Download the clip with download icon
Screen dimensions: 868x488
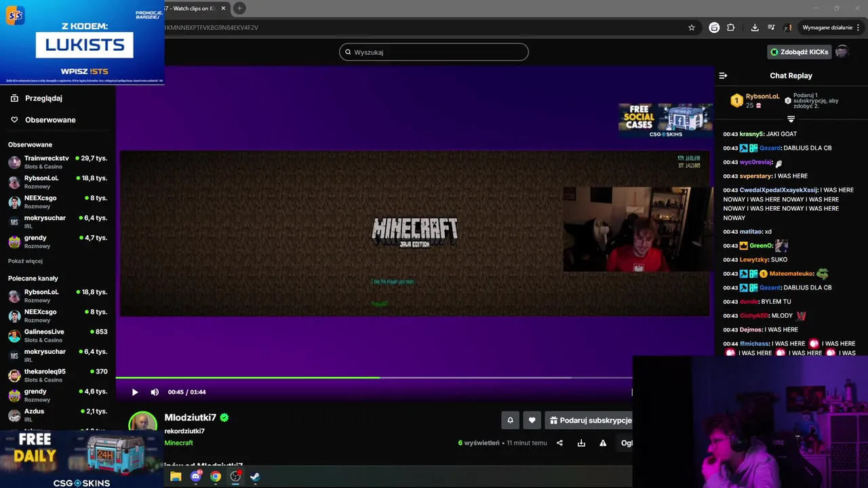(581, 443)
